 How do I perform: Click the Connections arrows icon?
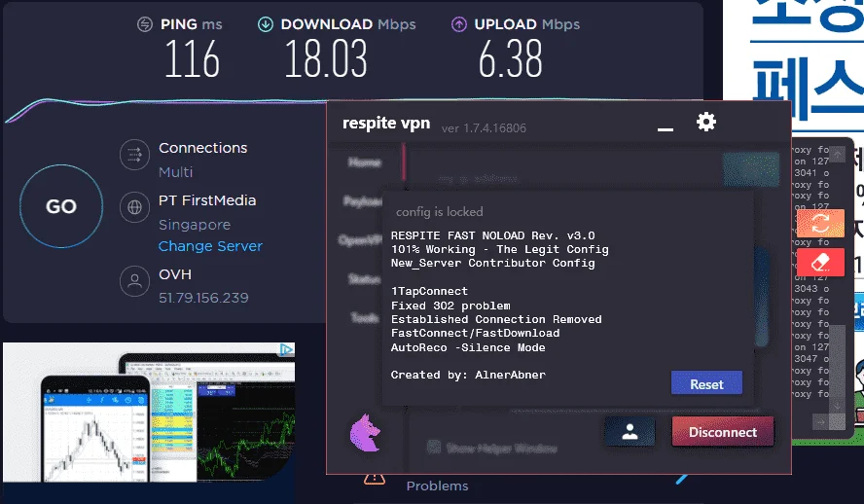click(134, 156)
